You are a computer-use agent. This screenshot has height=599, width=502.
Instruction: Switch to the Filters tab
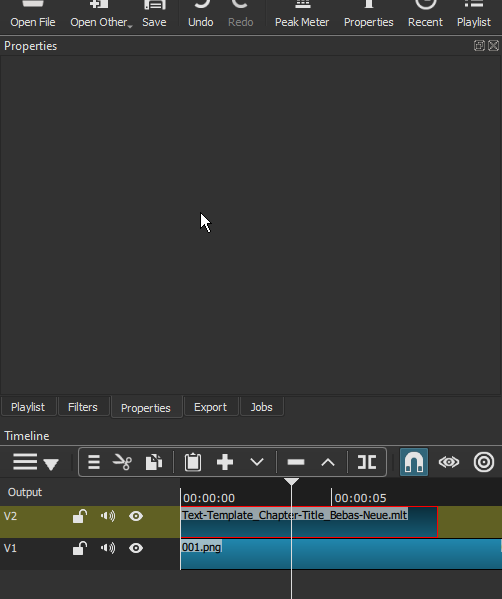83,407
